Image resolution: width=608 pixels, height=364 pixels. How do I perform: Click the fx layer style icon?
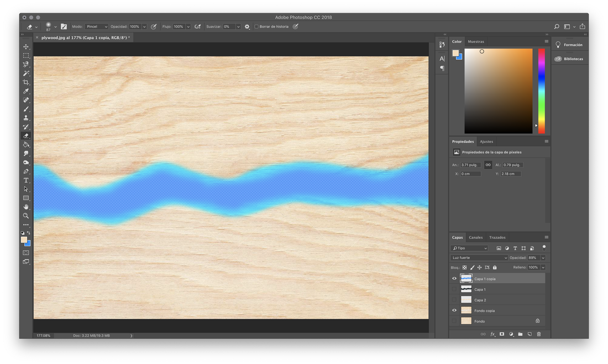click(x=492, y=334)
